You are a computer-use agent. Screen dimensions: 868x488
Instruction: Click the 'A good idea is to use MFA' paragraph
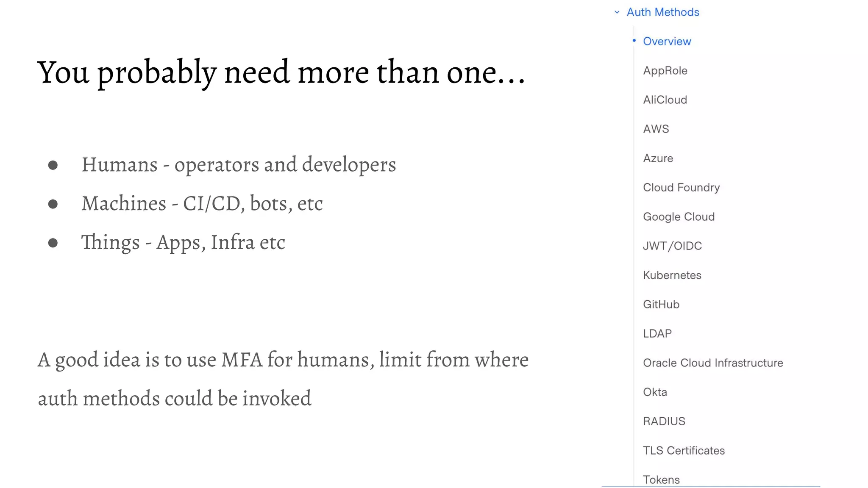click(x=283, y=379)
